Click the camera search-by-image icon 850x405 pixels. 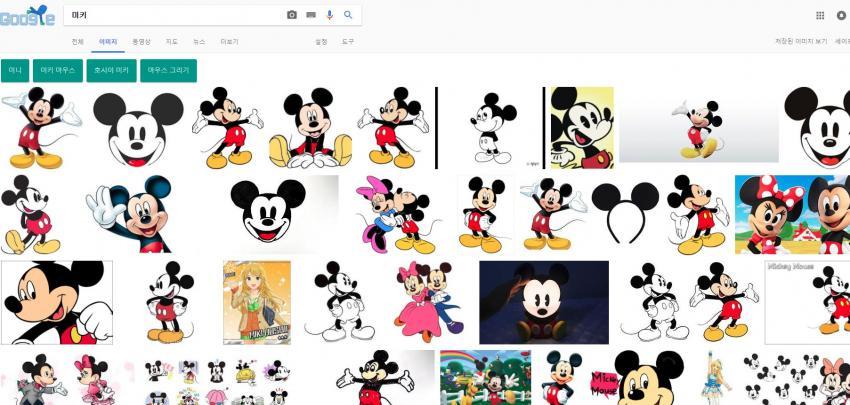[292, 15]
